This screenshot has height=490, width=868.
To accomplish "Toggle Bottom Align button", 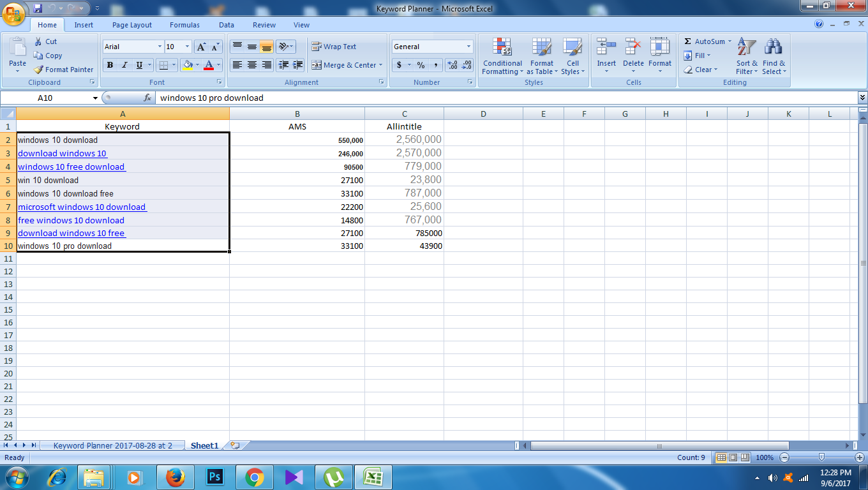I will 267,47.
